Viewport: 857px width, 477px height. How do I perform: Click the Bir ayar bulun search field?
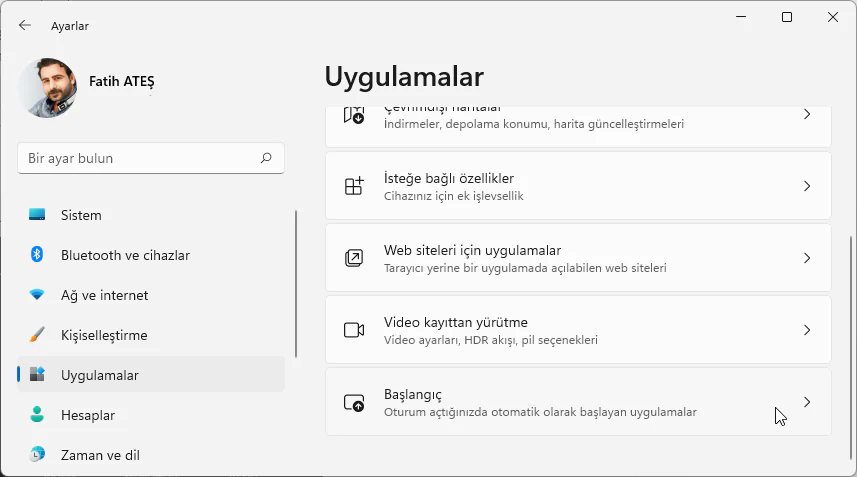[x=138, y=158]
